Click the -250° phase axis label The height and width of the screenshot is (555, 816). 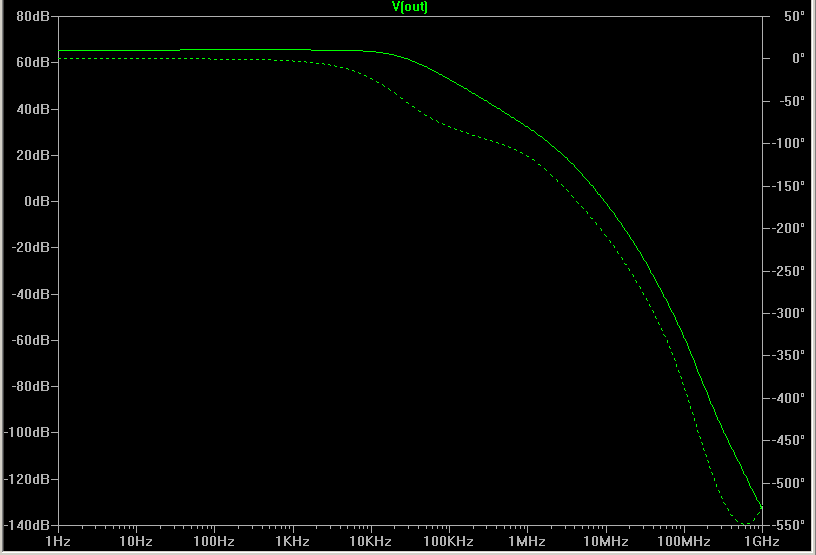(x=788, y=271)
